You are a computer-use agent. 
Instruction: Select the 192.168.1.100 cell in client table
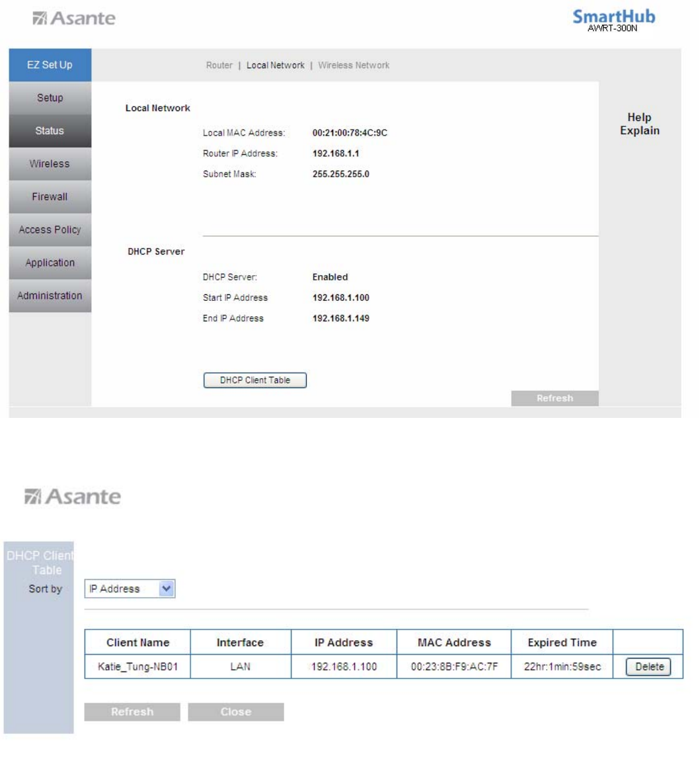(x=344, y=667)
